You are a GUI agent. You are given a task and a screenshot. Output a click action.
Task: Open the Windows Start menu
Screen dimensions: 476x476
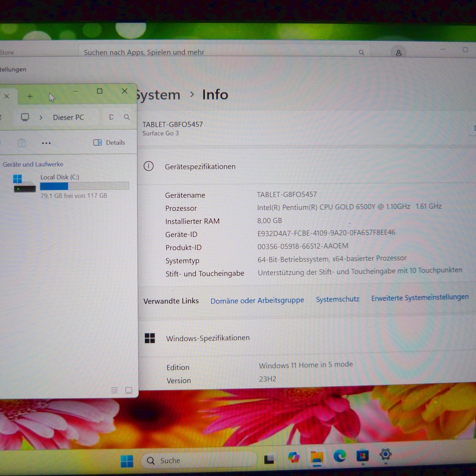127,461
